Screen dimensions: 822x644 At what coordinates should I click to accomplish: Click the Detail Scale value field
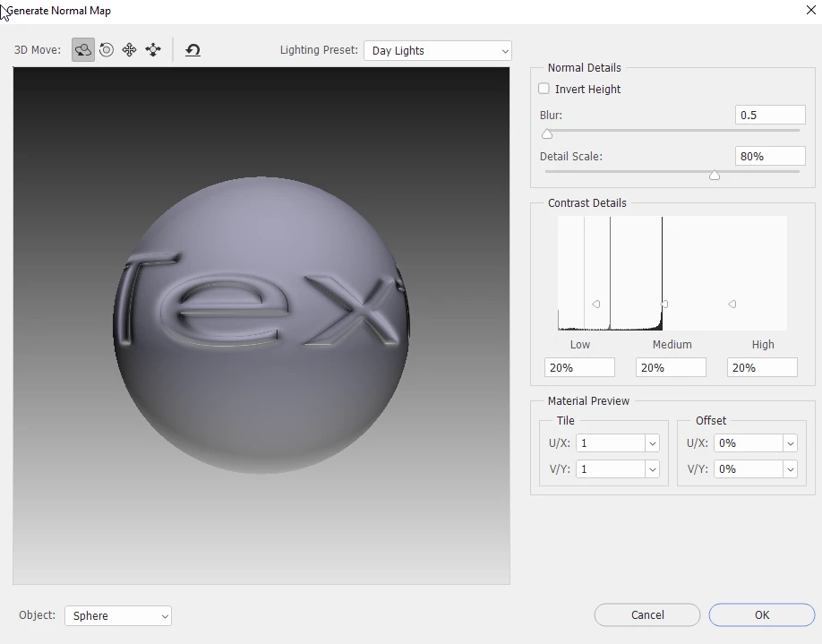point(770,156)
